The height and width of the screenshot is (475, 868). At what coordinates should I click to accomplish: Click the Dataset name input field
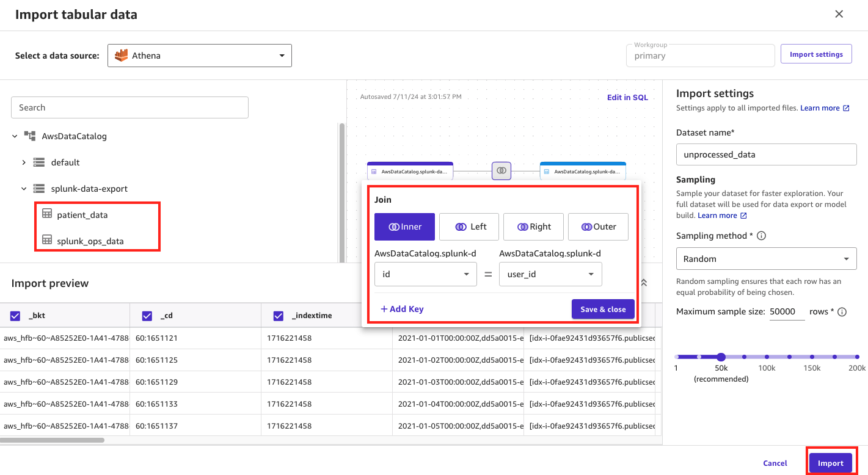[766, 154]
